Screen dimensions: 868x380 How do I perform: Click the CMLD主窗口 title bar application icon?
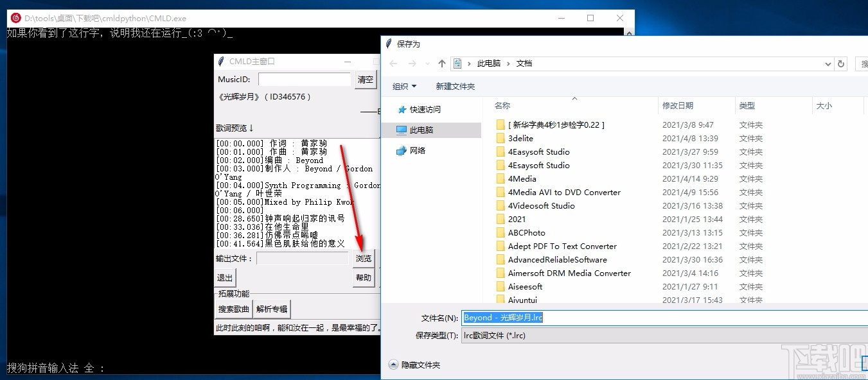tap(221, 60)
